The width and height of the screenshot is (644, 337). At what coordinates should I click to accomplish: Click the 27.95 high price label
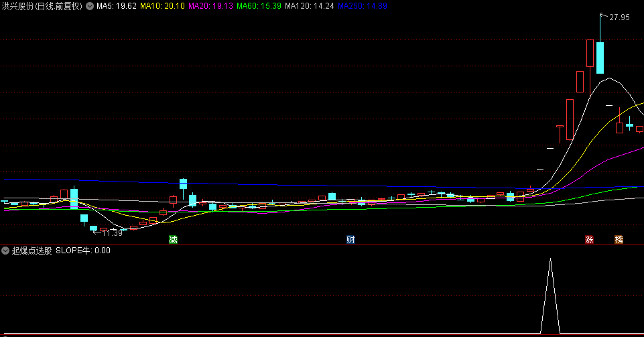point(619,17)
